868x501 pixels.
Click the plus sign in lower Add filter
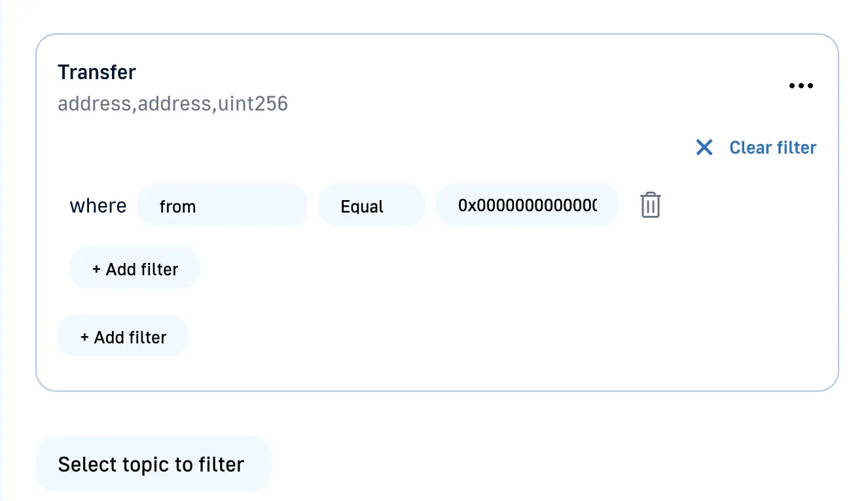tap(84, 337)
